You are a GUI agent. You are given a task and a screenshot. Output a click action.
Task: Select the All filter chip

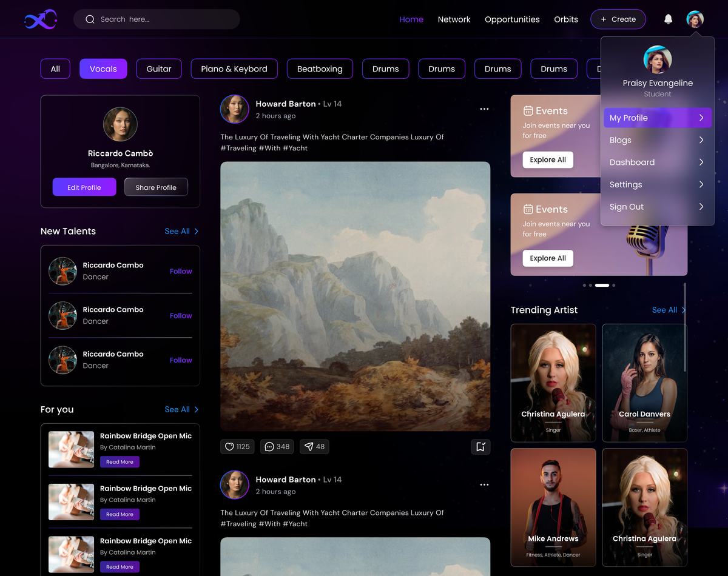[x=55, y=69]
